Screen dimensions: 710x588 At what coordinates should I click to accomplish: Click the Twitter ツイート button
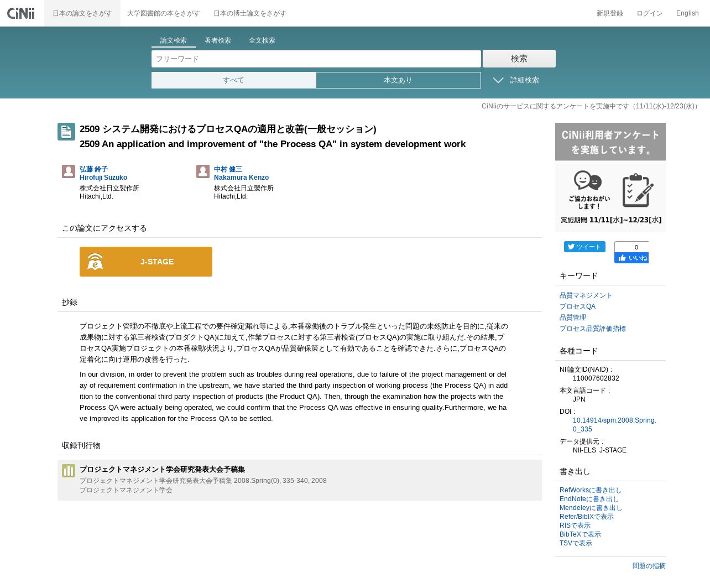click(x=584, y=247)
